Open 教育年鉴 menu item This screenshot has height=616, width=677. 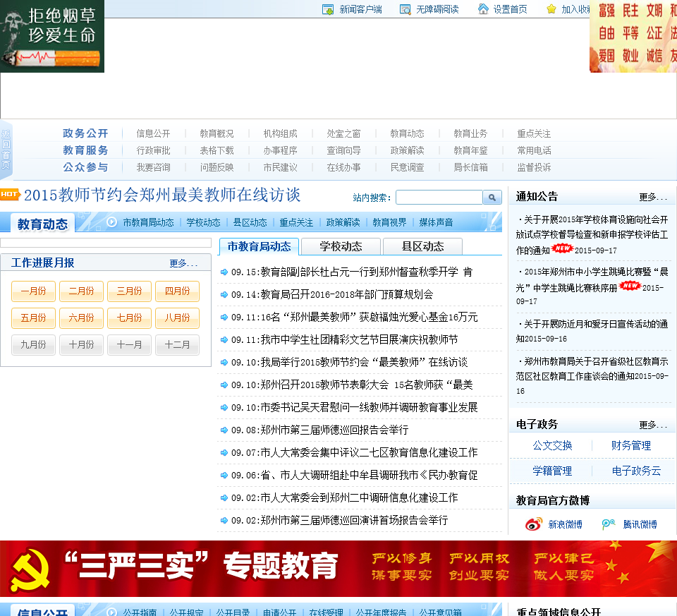[470, 150]
